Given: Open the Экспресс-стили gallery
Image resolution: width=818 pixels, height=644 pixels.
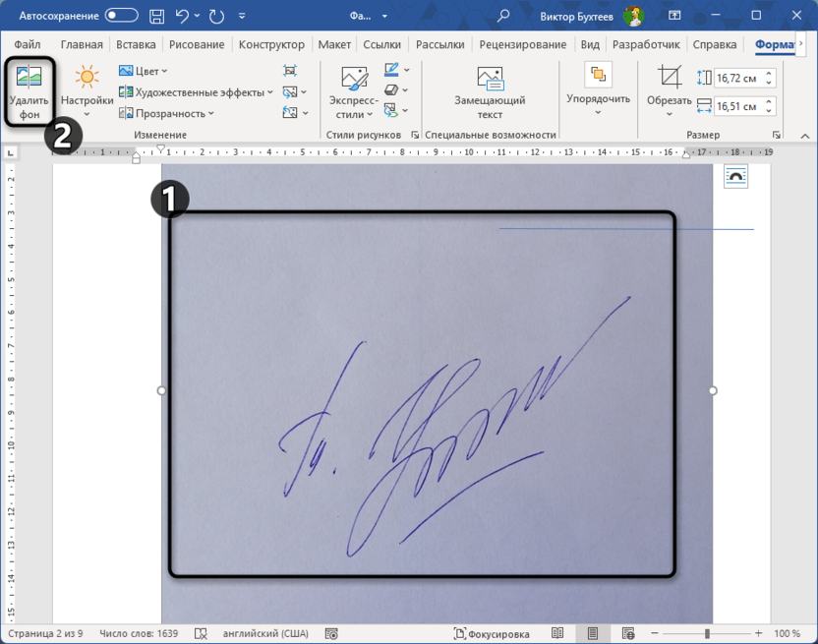Looking at the screenshot, I should tap(354, 91).
